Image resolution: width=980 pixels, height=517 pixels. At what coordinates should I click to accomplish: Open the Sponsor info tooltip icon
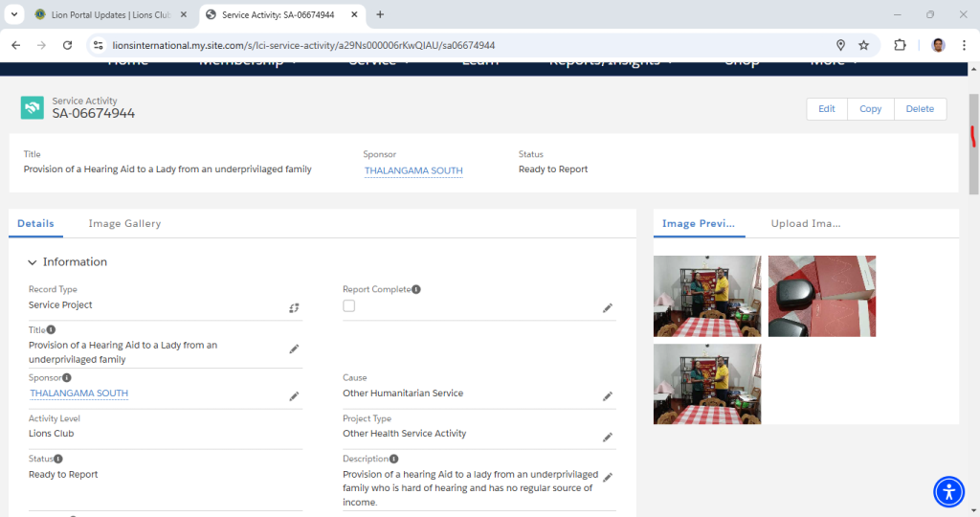(x=67, y=377)
